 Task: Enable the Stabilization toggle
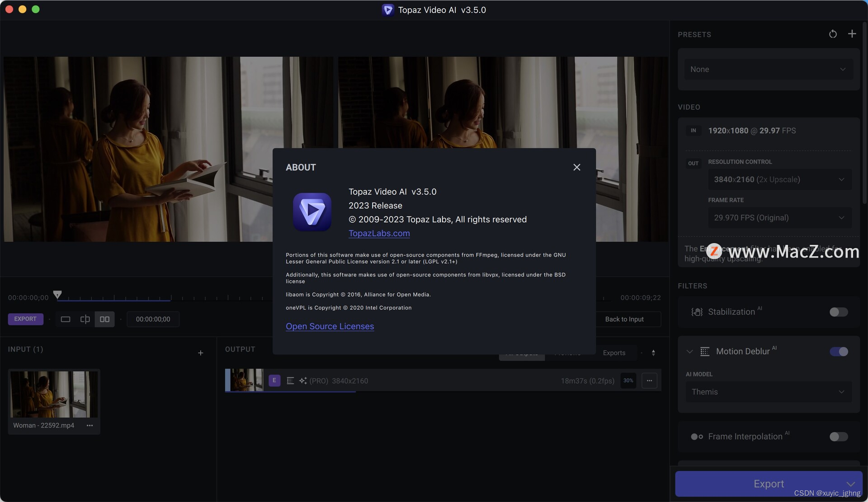pyautogui.click(x=838, y=312)
